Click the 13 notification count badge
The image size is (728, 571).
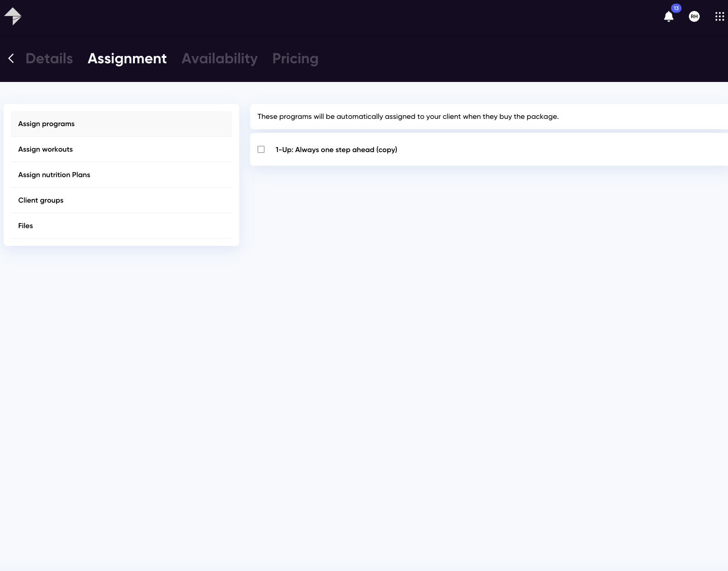(x=676, y=8)
